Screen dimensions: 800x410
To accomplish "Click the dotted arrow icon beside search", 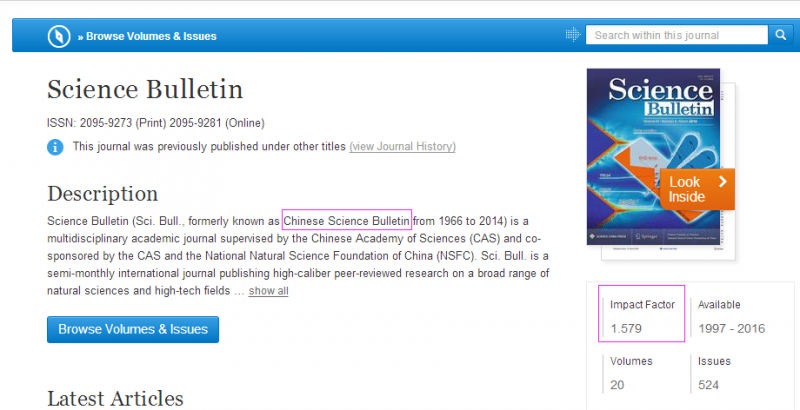I will pos(573,36).
